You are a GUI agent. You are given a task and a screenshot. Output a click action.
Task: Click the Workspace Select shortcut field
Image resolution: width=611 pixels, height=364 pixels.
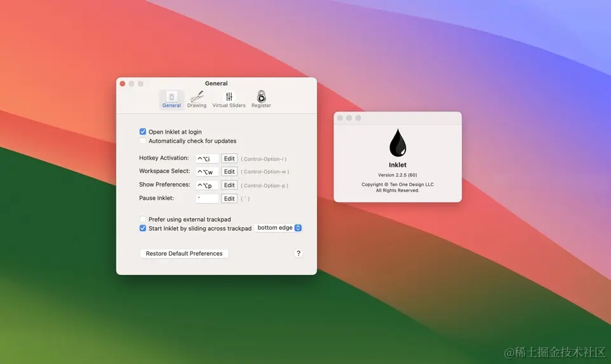pos(207,171)
